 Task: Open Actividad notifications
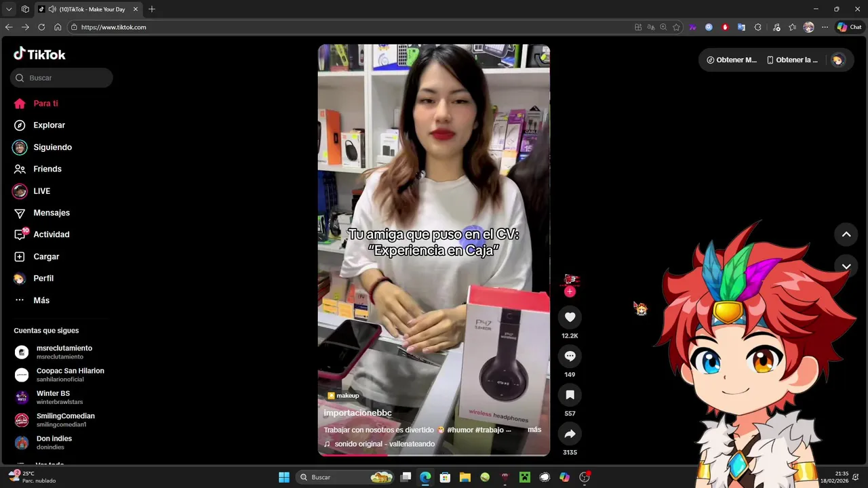click(x=42, y=235)
